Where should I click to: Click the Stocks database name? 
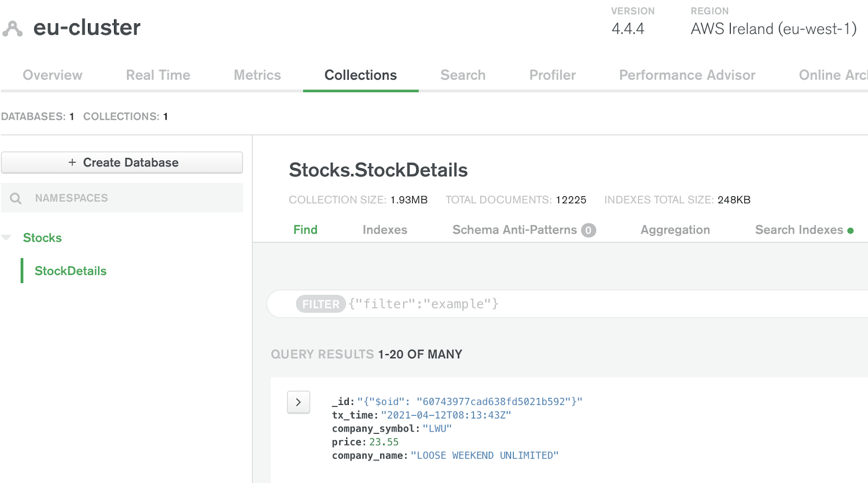pyautogui.click(x=42, y=238)
